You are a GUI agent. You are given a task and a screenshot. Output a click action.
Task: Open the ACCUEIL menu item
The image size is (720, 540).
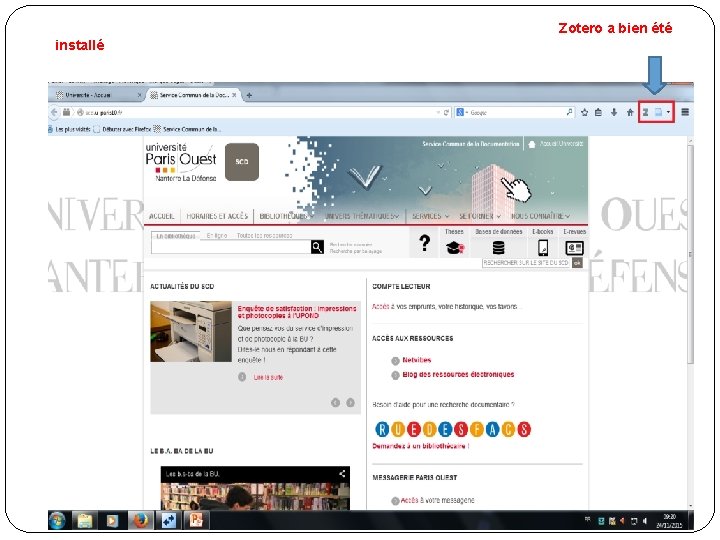tap(162, 216)
